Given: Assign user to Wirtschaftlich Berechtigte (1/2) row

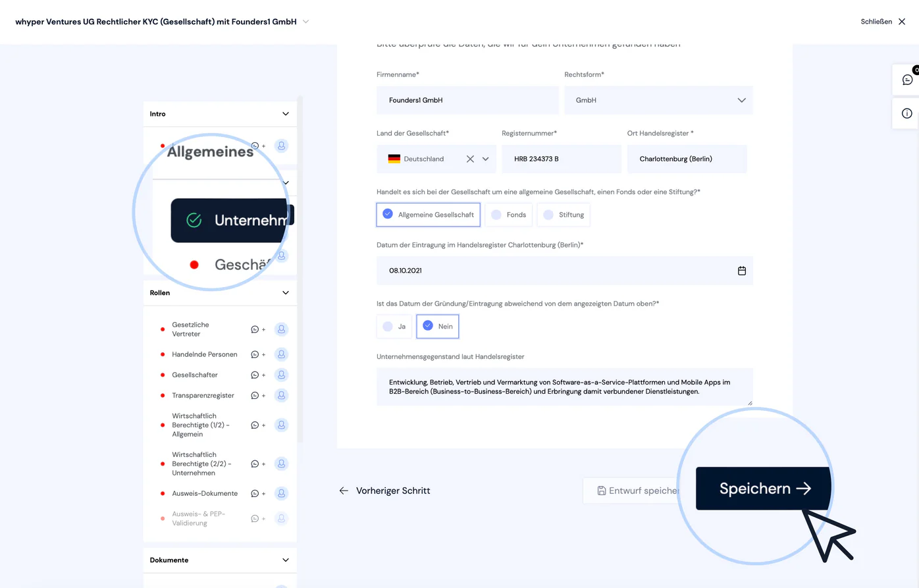Looking at the screenshot, I should [x=281, y=425].
